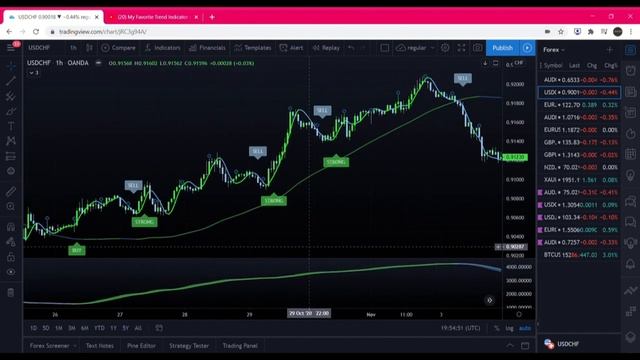Image resolution: width=640 pixels, height=360 pixels.
Task: Select the 5D date range
Action: point(46,328)
